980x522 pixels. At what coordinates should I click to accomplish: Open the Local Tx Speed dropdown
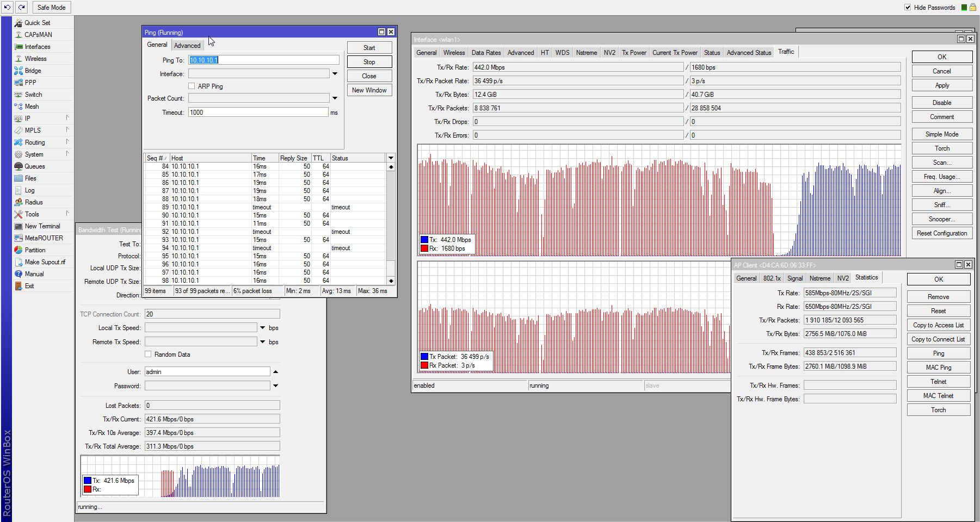point(262,328)
